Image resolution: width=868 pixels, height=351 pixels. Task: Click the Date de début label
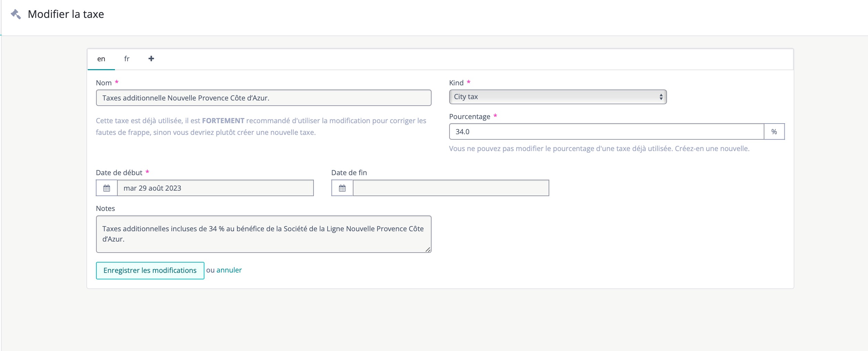[119, 173]
